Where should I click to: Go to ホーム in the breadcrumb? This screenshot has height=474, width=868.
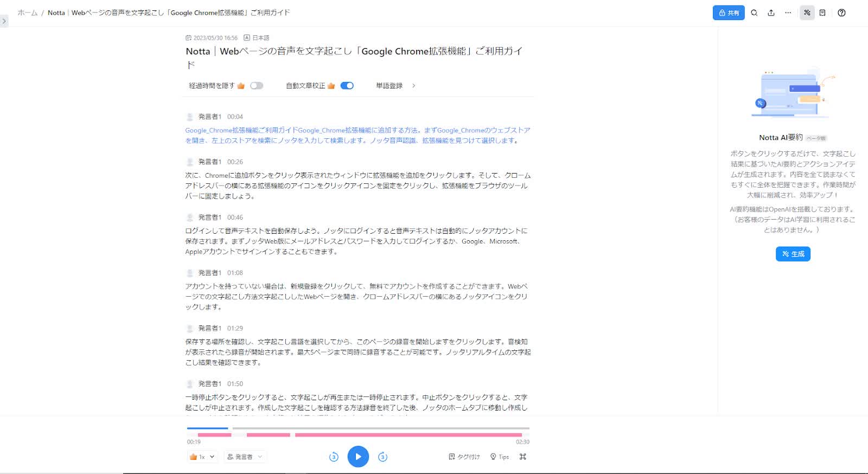27,12
